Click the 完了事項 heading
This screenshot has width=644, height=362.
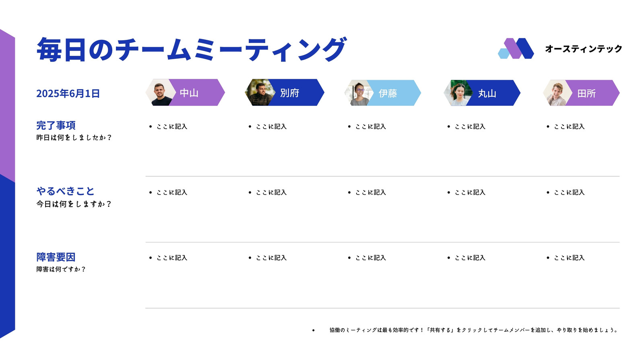[x=56, y=125]
